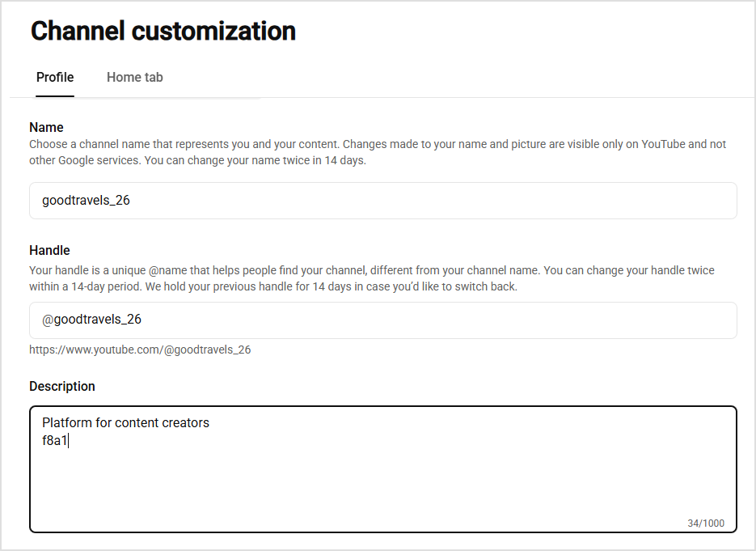Click the Name field containing goodtravels_26

coord(382,200)
